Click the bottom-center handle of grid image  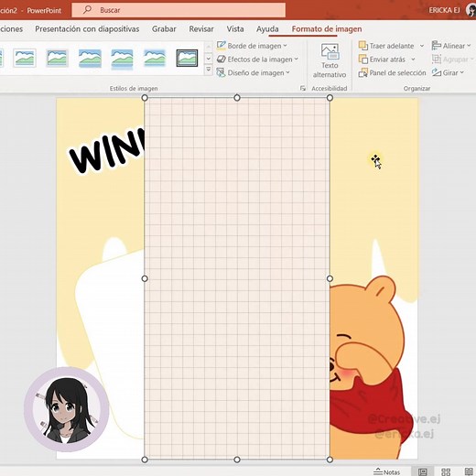[x=237, y=460]
